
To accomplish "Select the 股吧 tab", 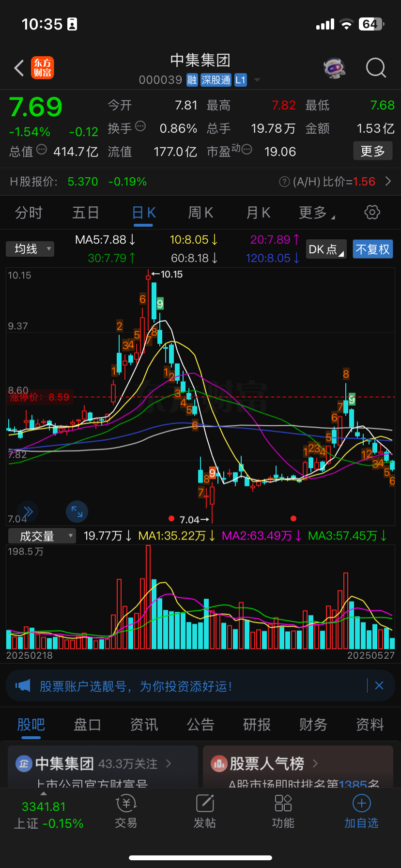I will coord(31,724).
